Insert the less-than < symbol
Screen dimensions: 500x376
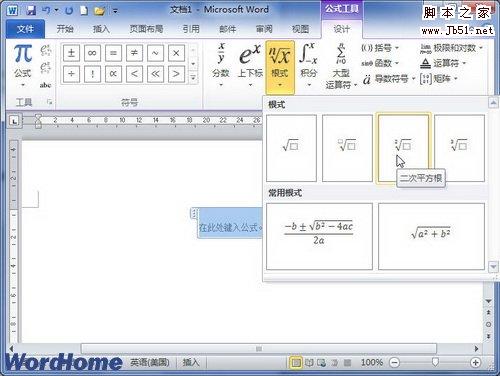point(134,74)
